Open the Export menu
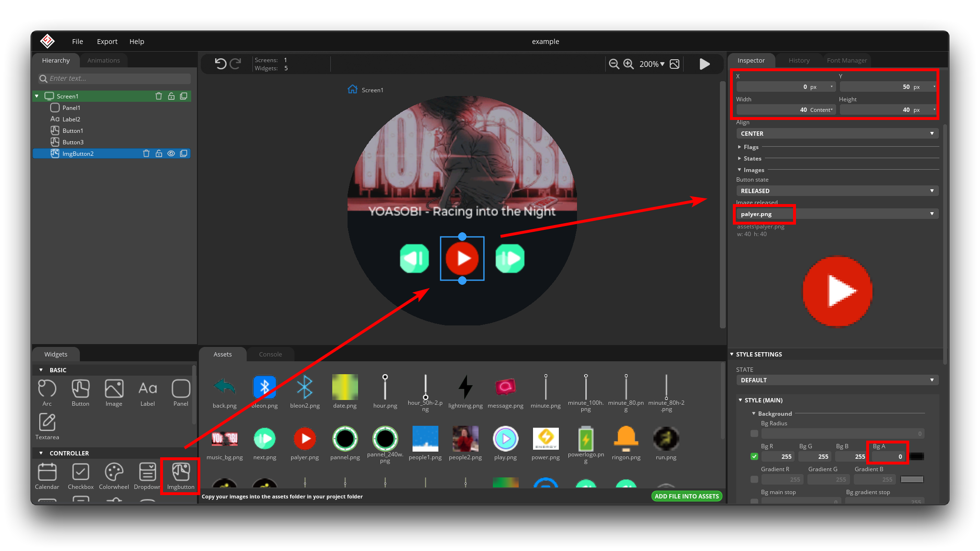Image resolution: width=980 pixels, height=551 pixels. [107, 42]
